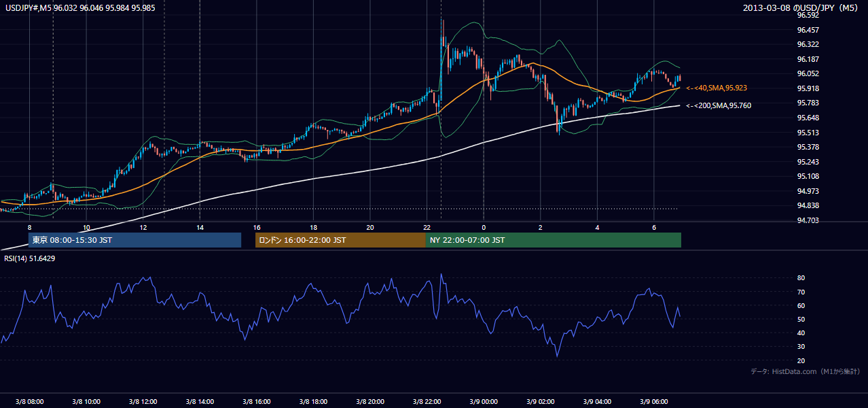Click the 40 SMA 95.923 label
The image size is (868, 408).
coord(717,88)
